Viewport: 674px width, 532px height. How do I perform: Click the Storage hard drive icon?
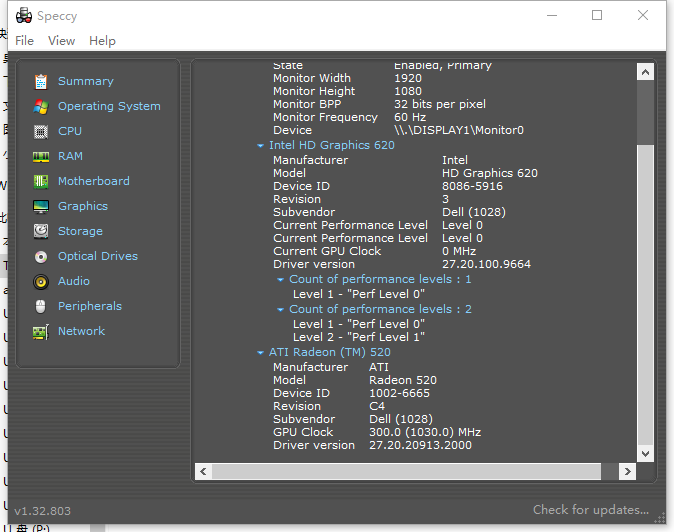pyautogui.click(x=41, y=231)
